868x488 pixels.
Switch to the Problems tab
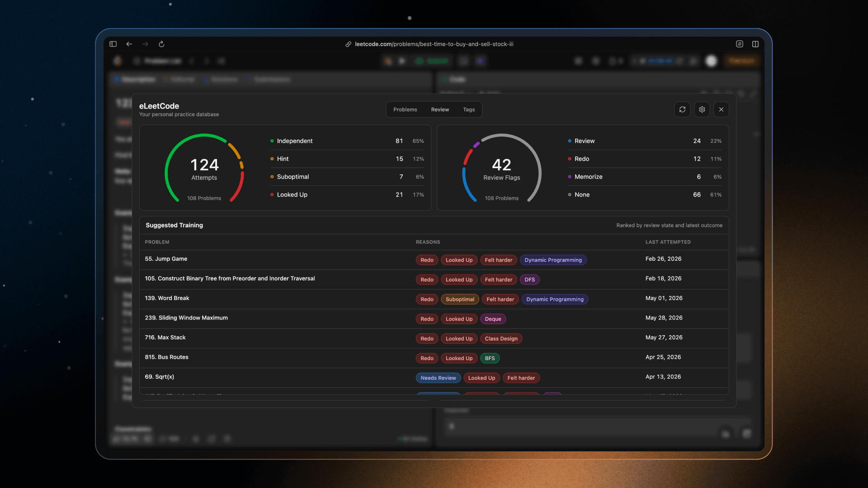pyautogui.click(x=405, y=110)
